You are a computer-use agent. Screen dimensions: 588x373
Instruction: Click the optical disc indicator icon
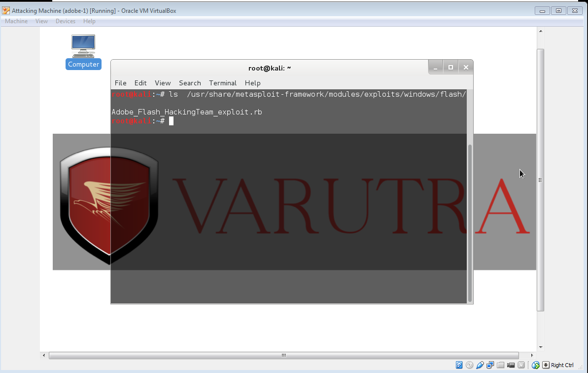tap(469, 365)
